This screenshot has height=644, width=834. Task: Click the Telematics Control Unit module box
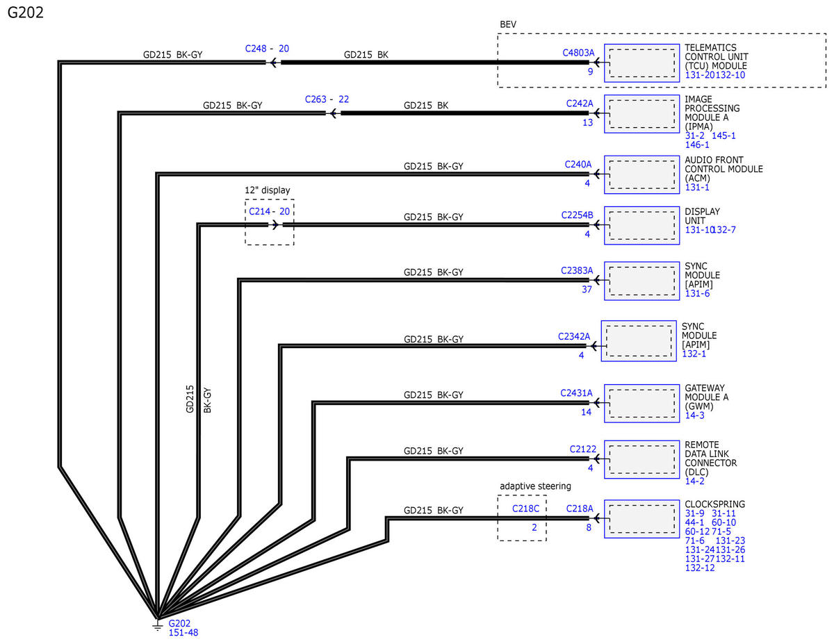[641, 63]
